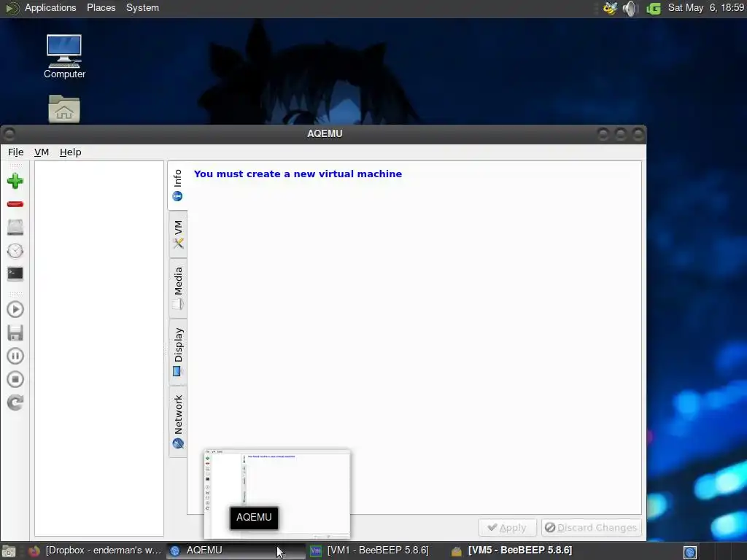Click the Discard Changes button

(x=591, y=528)
